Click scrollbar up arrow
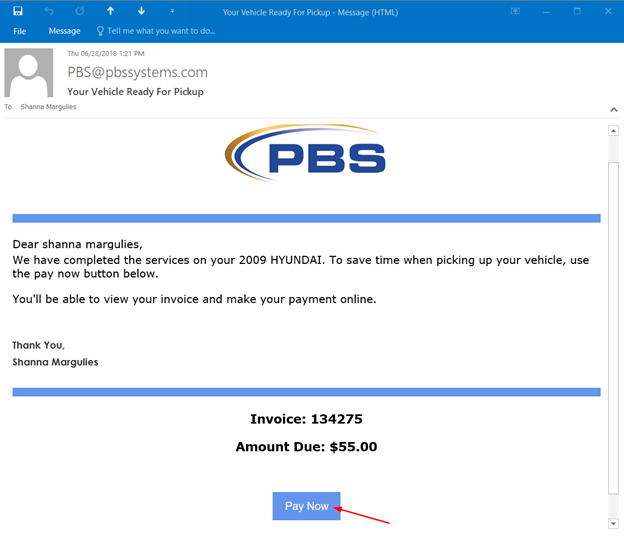624x536 pixels. pos(613,131)
